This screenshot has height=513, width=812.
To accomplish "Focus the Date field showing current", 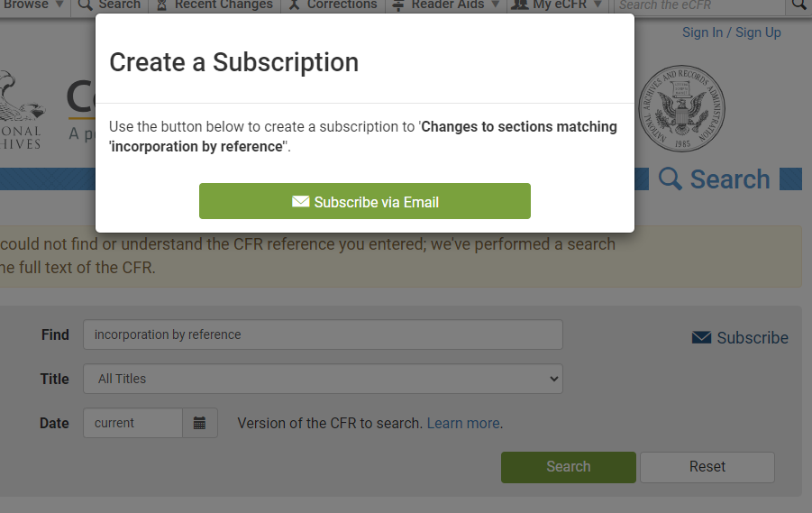I will pos(133,423).
